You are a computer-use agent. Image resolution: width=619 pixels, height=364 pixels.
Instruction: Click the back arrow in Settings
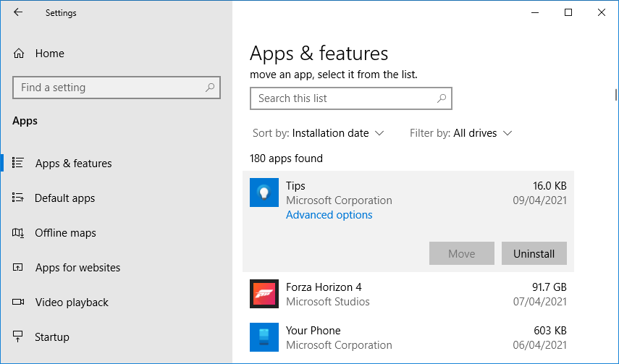pos(18,12)
